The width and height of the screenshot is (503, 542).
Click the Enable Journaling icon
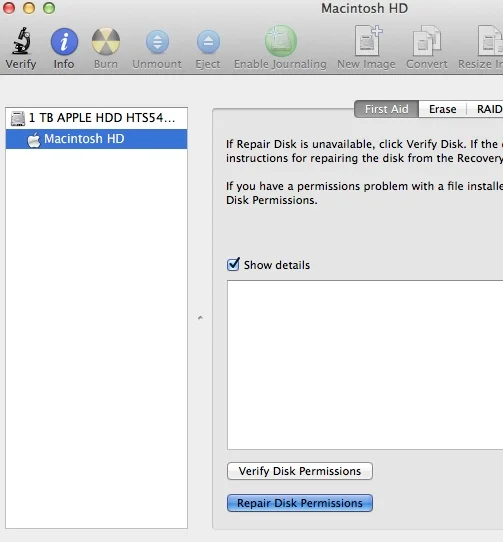(280, 41)
